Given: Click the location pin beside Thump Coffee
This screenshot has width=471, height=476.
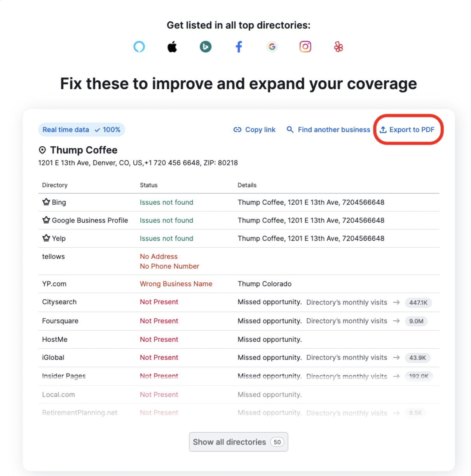Looking at the screenshot, I should (42, 150).
